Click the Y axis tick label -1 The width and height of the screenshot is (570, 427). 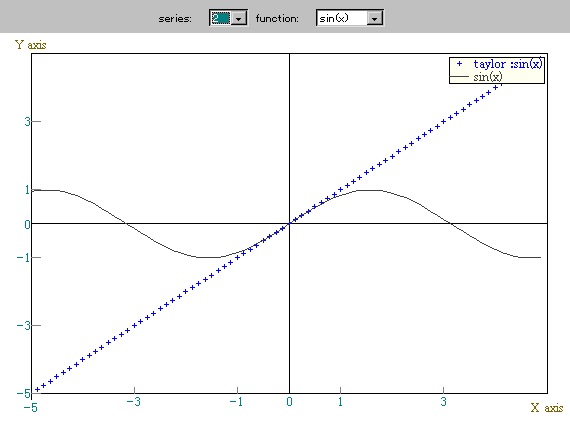pyautogui.click(x=24, y=258)
